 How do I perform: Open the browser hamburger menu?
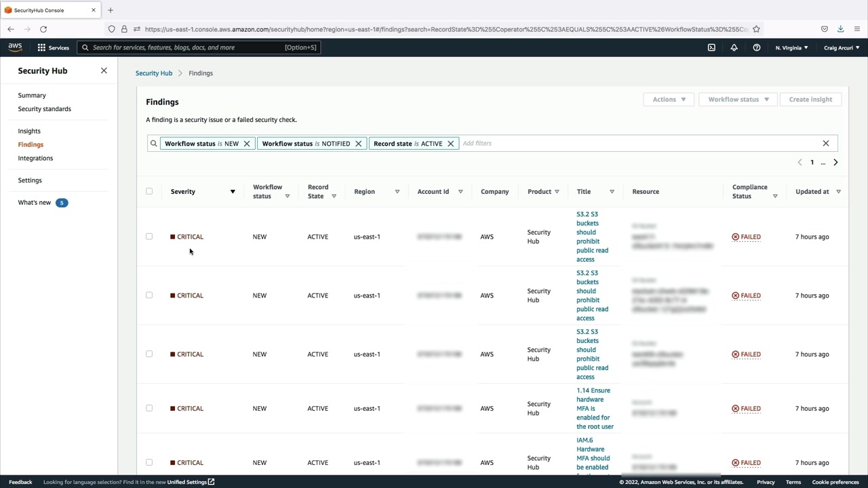click(x=857, y=29)
